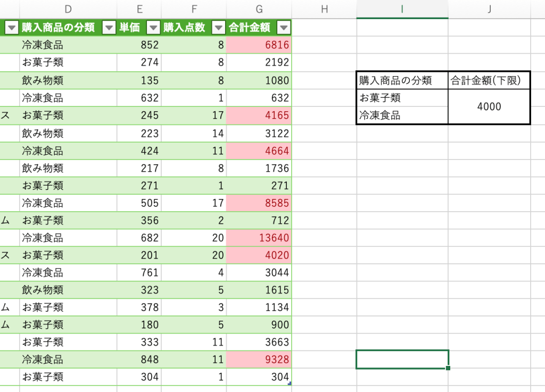Image resolution: width=545 pixels, height=392 pixels.
Task: Click the merged cell containing 4000
Action: point(489,107)
